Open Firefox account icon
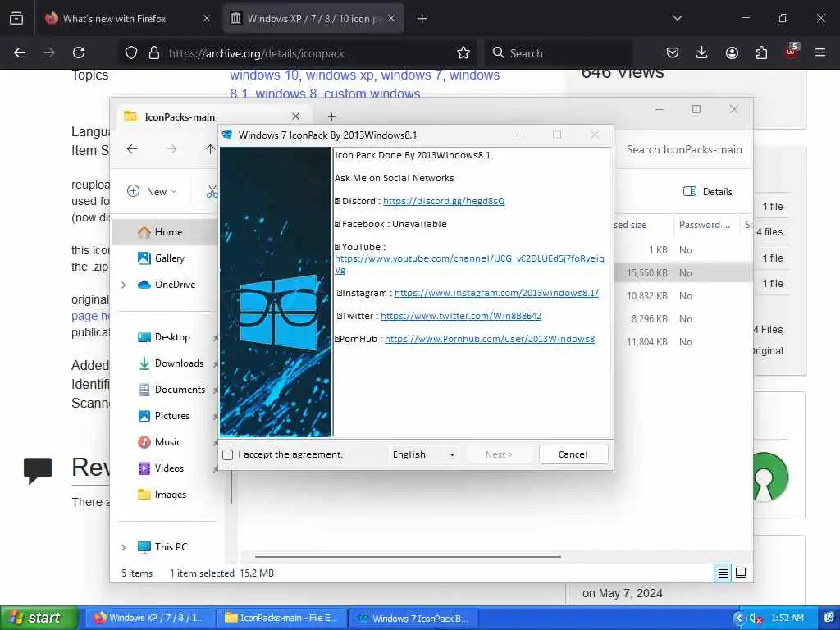 732,52
